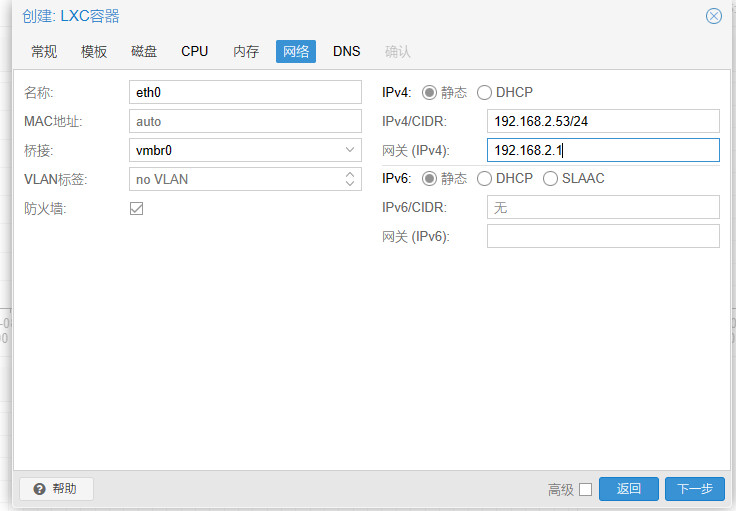Screen dimensions: 736x511
Task: Click the VLAN标签 spinner arrows
Action: pyautogui.click(x=350, y=179)
